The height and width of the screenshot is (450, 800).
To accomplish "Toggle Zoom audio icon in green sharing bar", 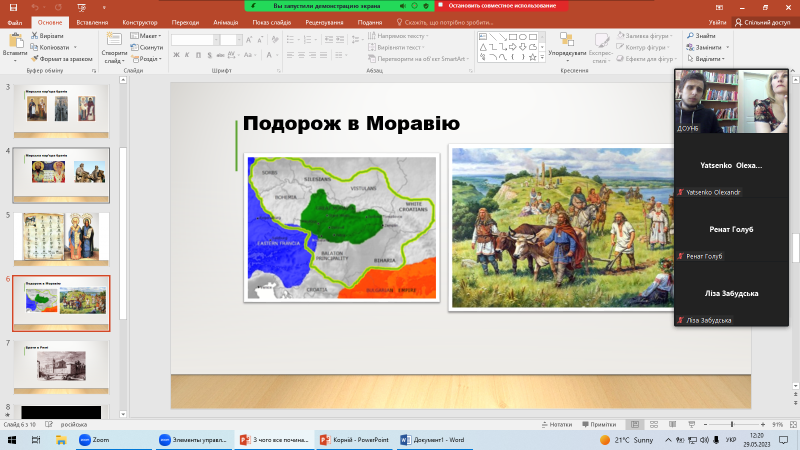I will pos(403,6).
